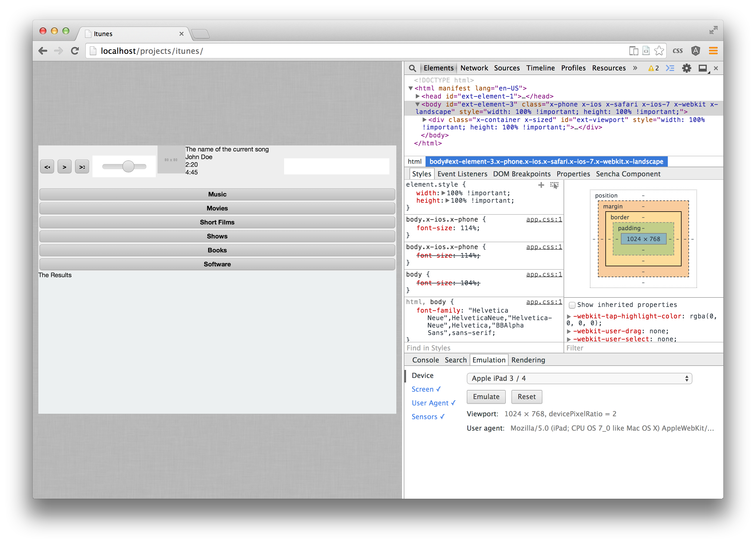
Task: Click the back navigation arrow icon
Action: (x=44, y=51)
